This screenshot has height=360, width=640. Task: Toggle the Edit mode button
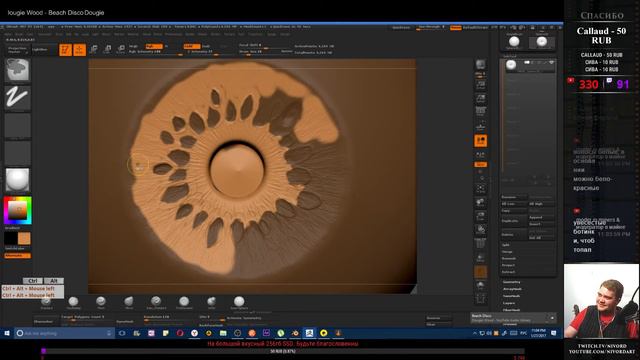(65, 50)
